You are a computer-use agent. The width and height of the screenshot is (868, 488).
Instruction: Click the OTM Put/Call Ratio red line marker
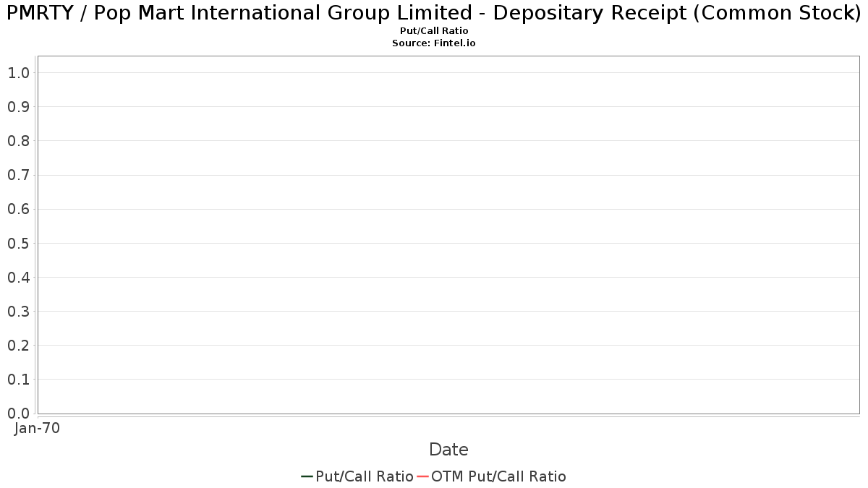[x=422, y=476]
